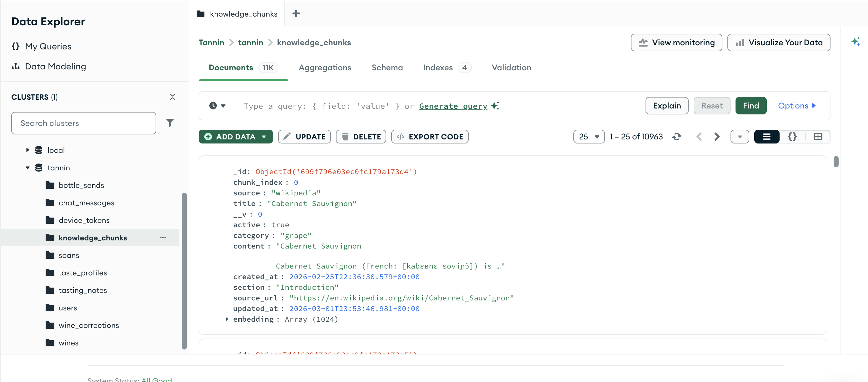Open a new collection tab with plus icon
The image size is (868, 382).
[296, 13]
